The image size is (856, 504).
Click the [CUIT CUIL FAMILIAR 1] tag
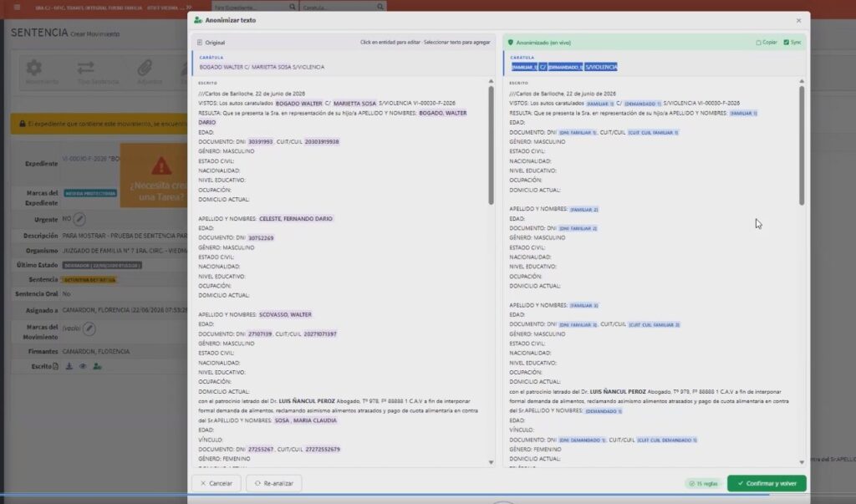653,133
